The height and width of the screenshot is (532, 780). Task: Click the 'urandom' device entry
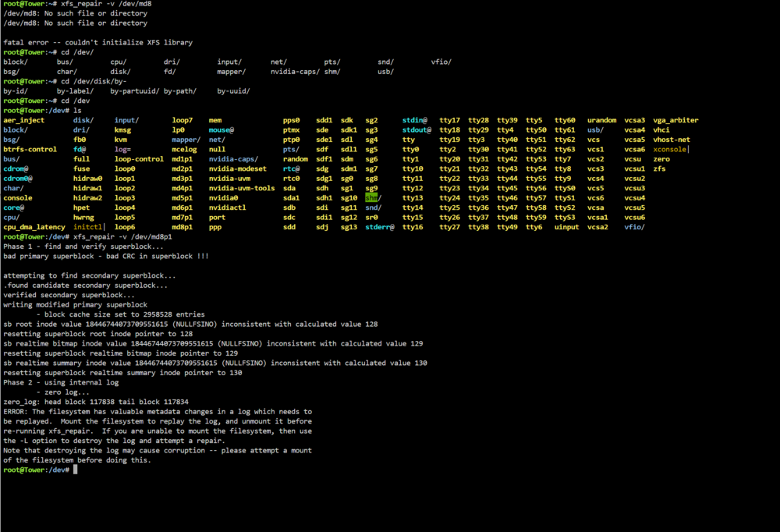coord(601,120)
